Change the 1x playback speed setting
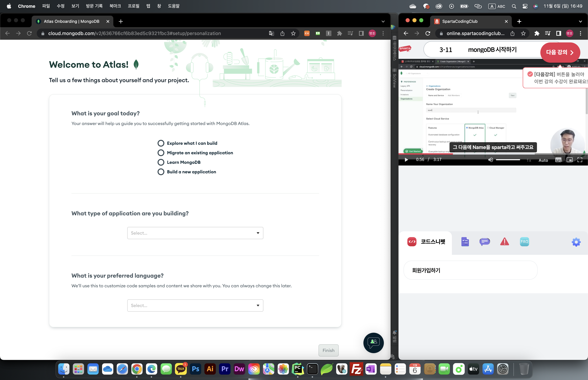The height and width of the screenshot is (380, 588). 529,160
